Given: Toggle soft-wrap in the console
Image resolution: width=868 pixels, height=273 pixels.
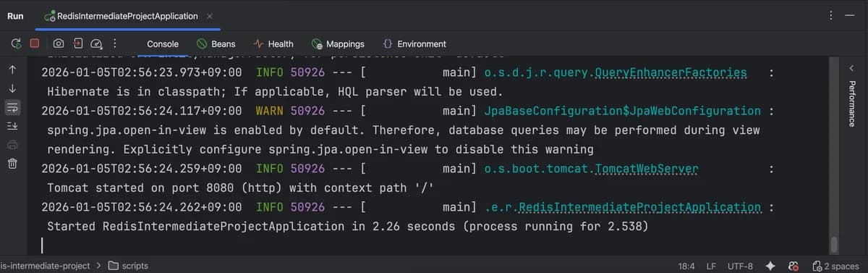Looking at the screenshot, I should (12, 107).
